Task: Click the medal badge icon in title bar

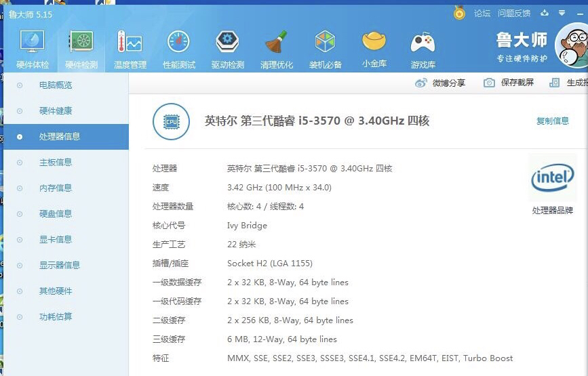Action: (459, 13)
